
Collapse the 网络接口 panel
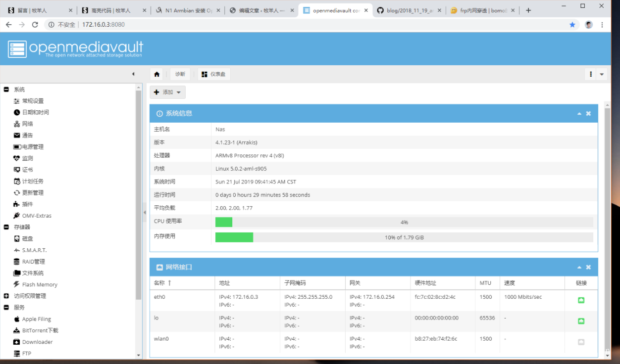[x=579, y=268]
